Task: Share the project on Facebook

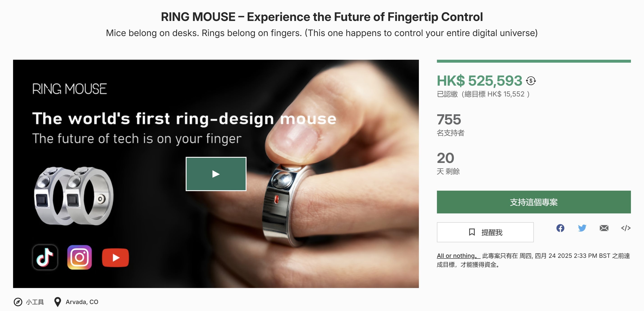Action: tap(560, 228)
